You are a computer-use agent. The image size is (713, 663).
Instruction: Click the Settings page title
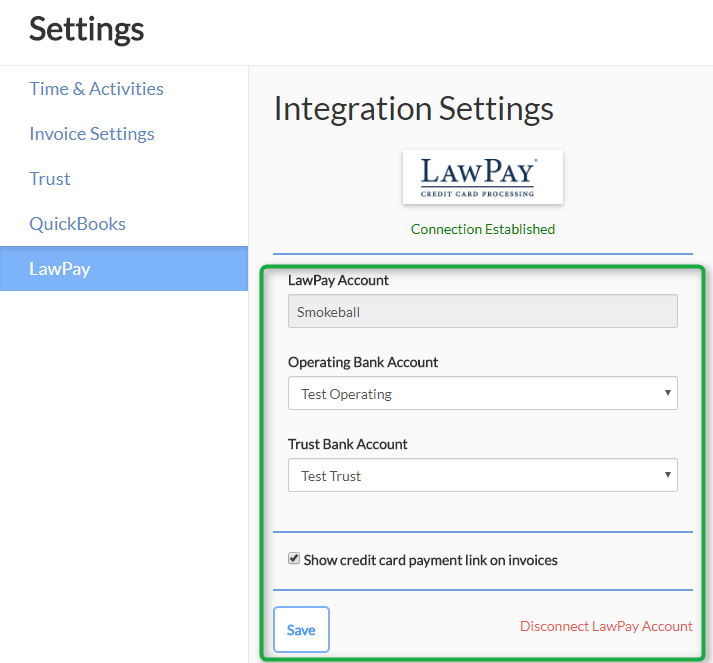coord(86,29)
